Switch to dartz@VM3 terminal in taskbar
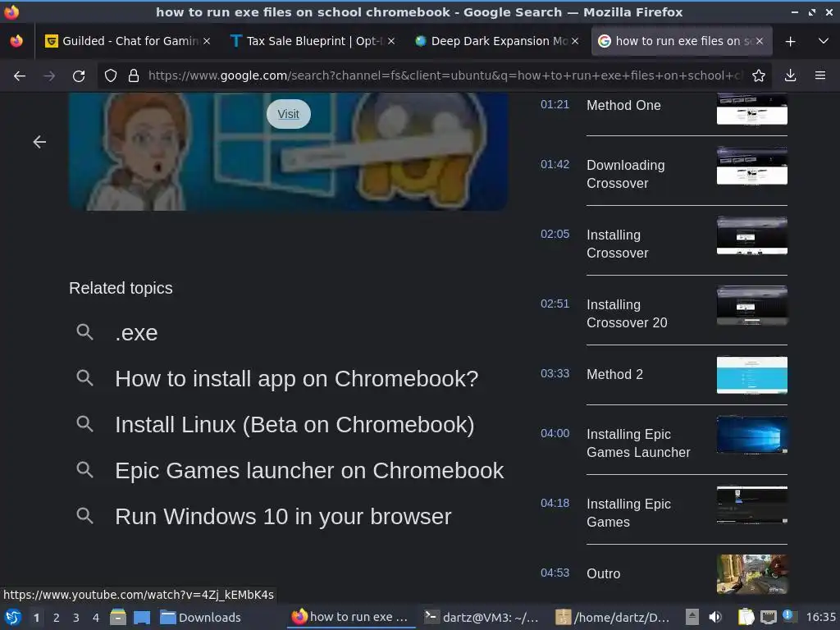Screen dimensions: 840x630 (481, 618)
